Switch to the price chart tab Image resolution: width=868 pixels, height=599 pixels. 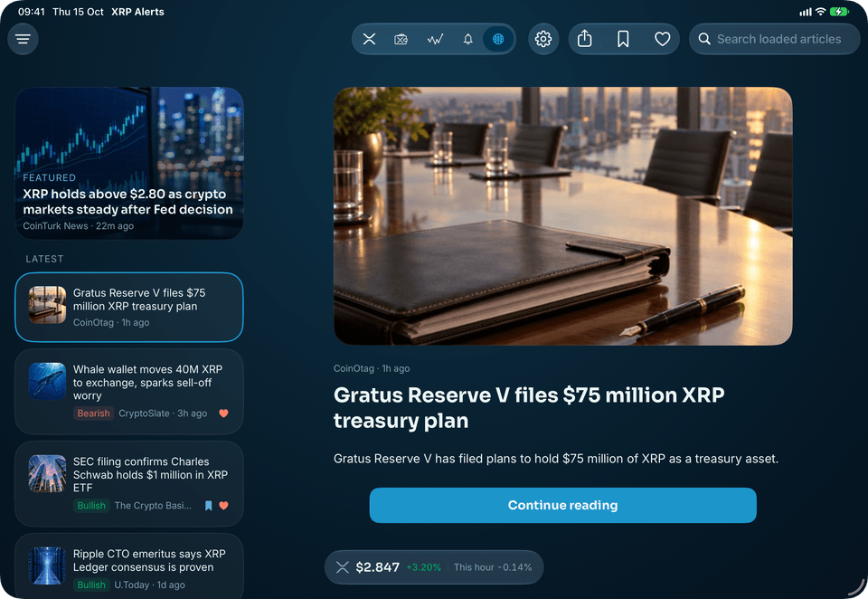(x=435, y=39)
